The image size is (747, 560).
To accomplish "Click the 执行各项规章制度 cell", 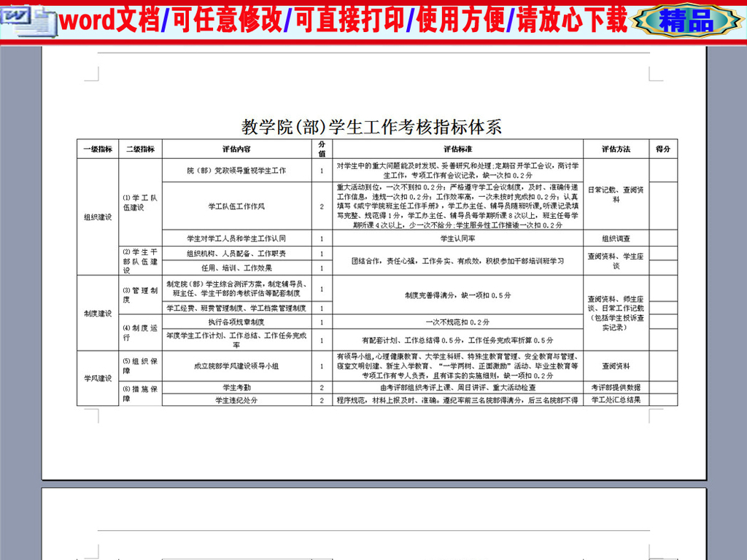I will click(237, 322).
